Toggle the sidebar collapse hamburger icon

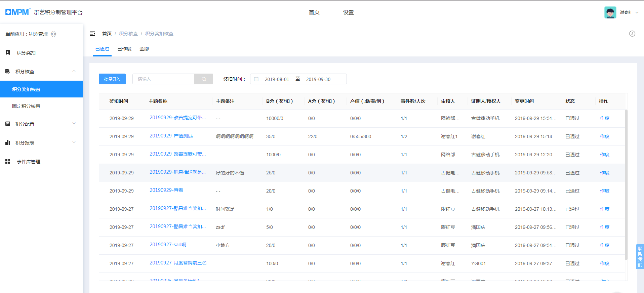click(x=92, y=34)
